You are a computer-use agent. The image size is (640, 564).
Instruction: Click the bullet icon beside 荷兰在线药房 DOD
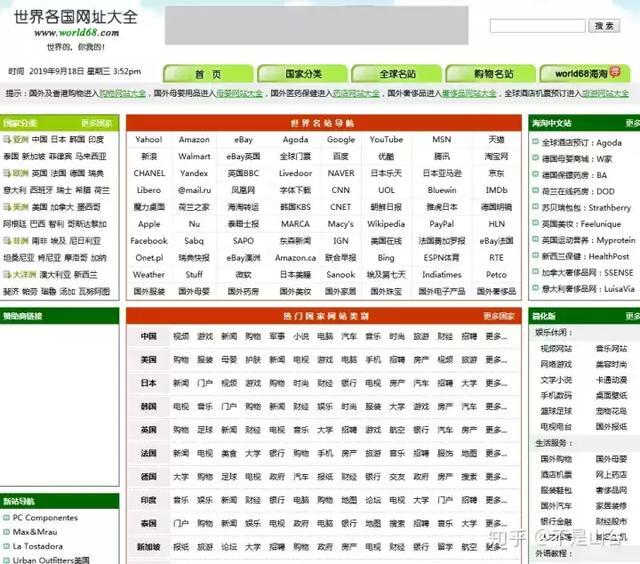536,191
